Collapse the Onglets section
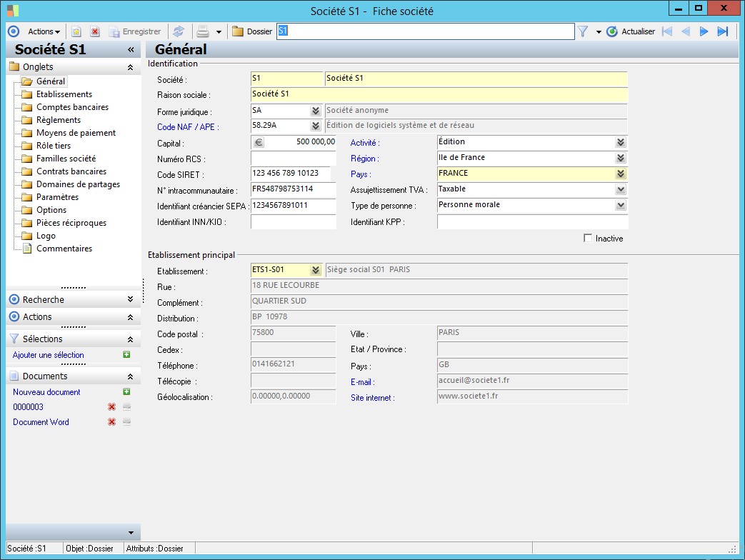 coord(129,67)
